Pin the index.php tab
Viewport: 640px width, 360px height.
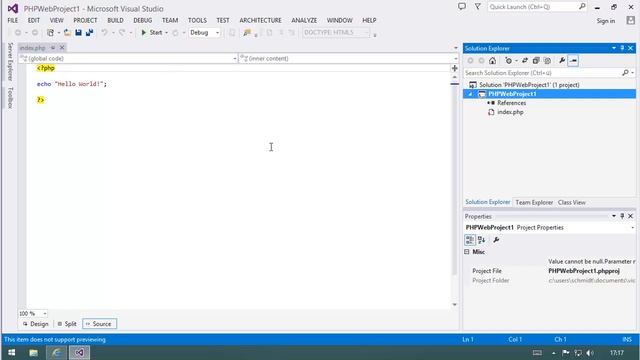coord(53,48)
